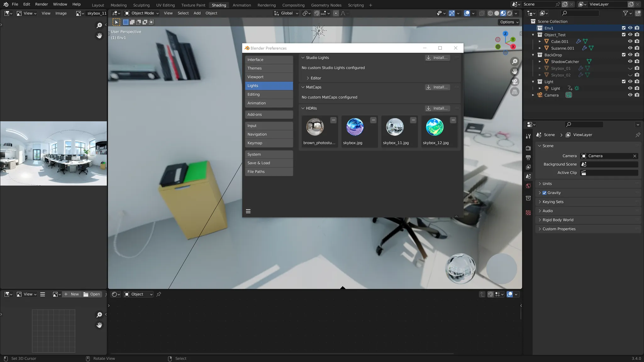644x362 pixels.
Task: Hide Cube.001 using its eye icon
Action: [x=630, y=41]
